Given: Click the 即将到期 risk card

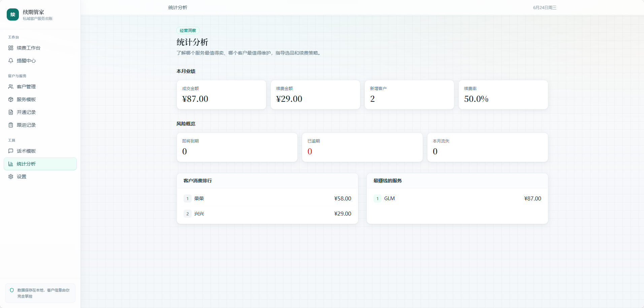Looking at the screenshot, I should (x=237, y=147).
